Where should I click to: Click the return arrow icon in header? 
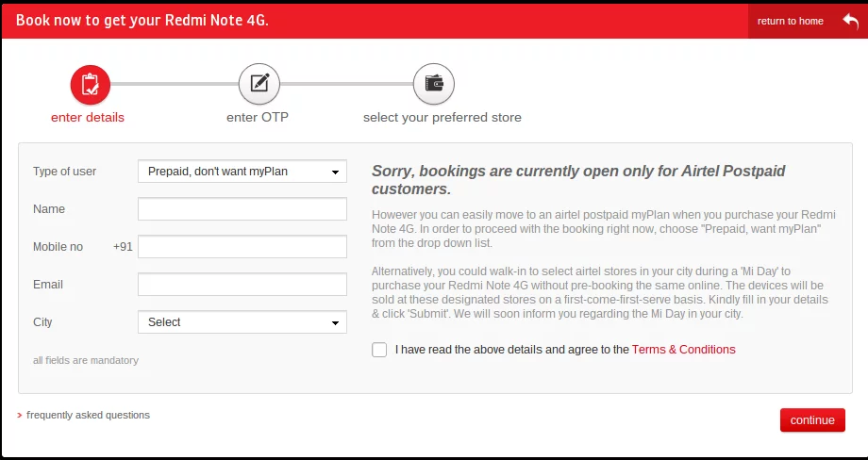(851, 21)
